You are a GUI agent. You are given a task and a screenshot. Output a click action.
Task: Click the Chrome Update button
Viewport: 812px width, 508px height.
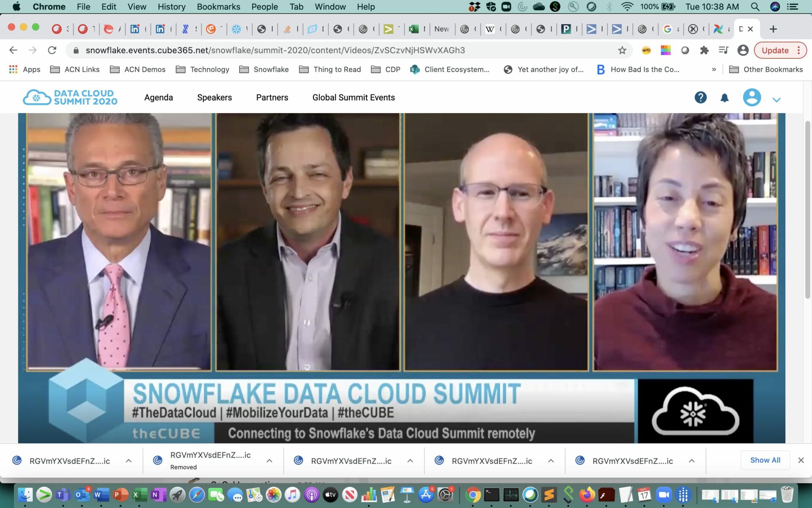click(775, 50)
